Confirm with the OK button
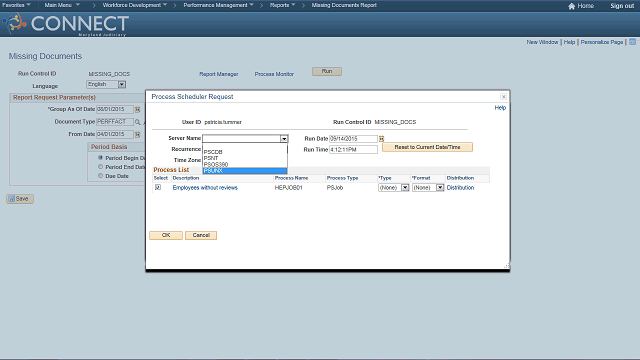The image size is (640, 360). (x=166, y=236)
